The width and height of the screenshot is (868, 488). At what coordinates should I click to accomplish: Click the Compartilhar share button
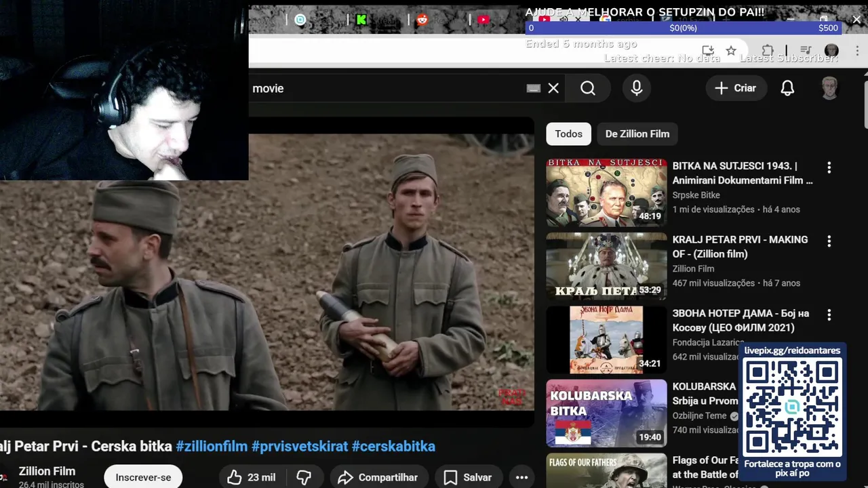tap(378, 477)
